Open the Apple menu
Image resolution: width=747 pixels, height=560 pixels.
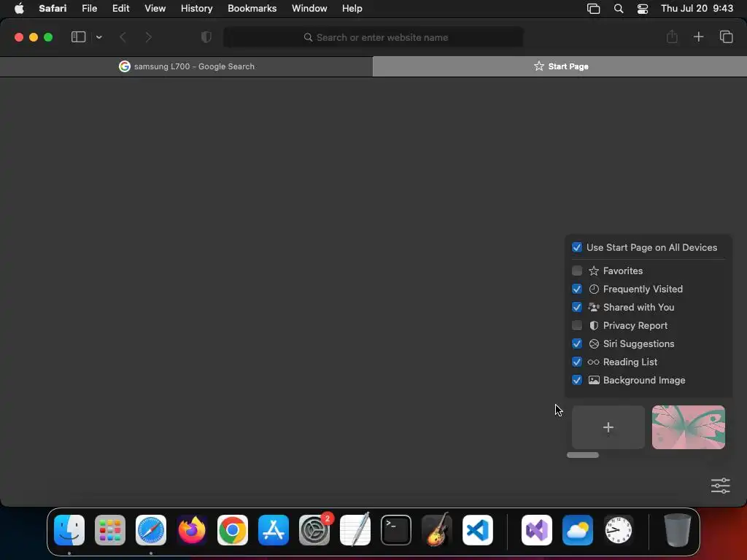coord(19,9)
